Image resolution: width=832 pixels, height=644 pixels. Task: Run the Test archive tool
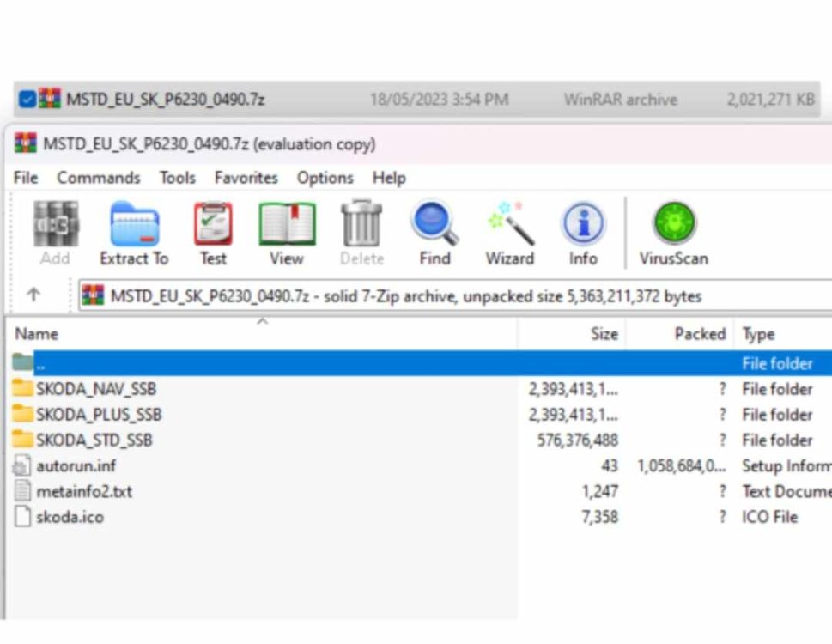[213, 224]
